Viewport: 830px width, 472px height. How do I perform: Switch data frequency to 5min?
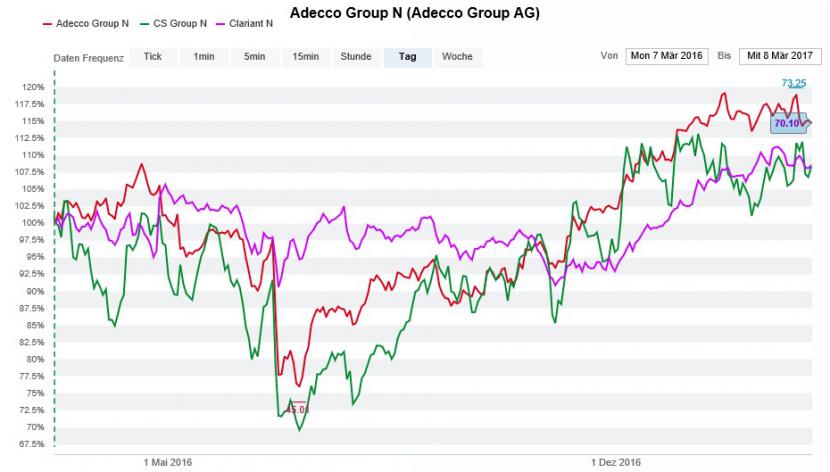coord(255,57)
